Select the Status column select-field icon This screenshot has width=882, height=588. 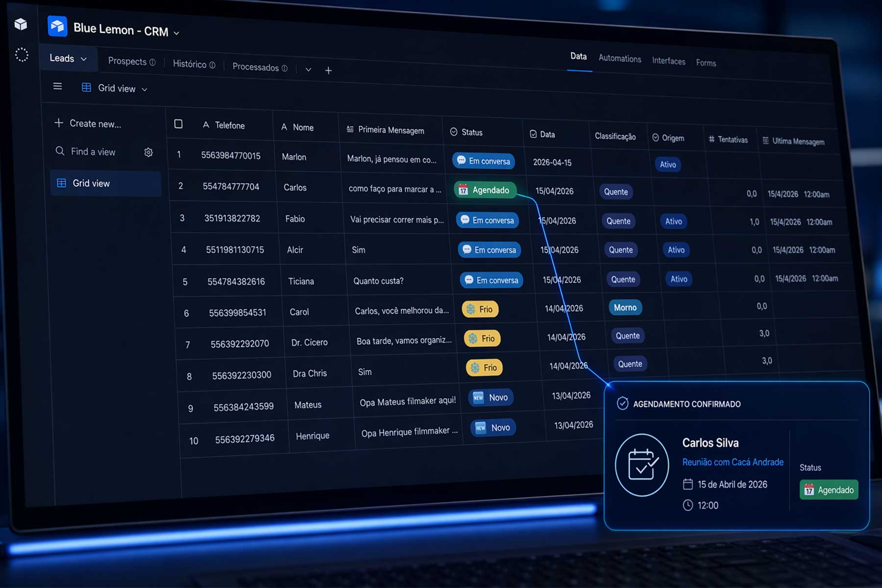pyautogui.click(x=453, y=132)
